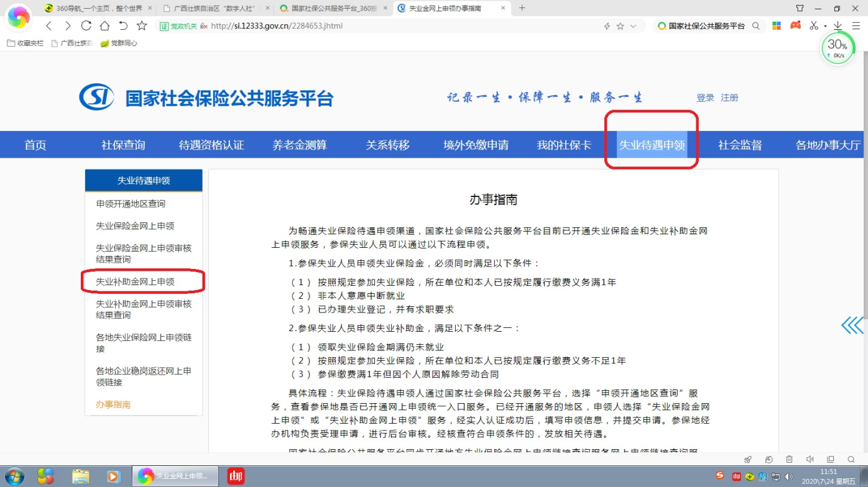Go to browser home page icon
Image resolution: width=868 pixels, height=487 pixels.
[x=104, y=26]
